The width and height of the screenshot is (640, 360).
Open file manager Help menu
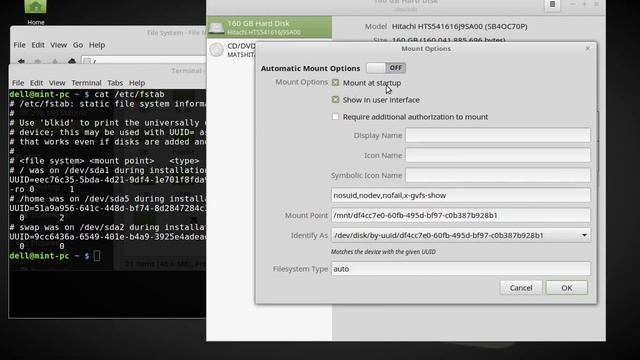click(97, 45)
